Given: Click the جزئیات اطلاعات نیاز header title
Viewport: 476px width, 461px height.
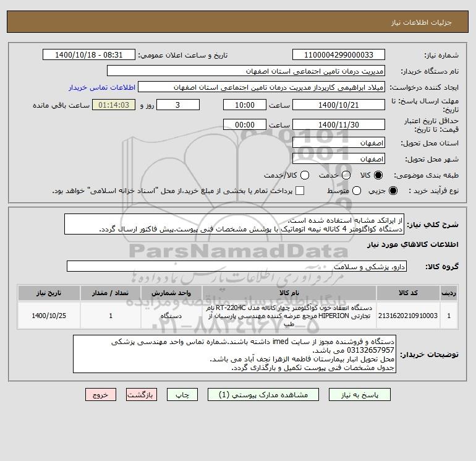Looking at the screenshot, I should point(421,22).
